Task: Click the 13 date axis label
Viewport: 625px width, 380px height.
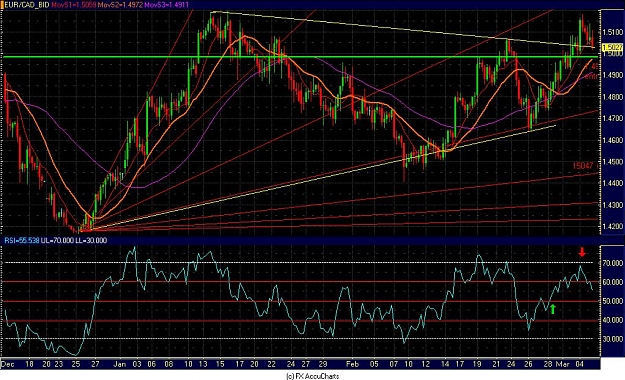Action: pos(203,364)
